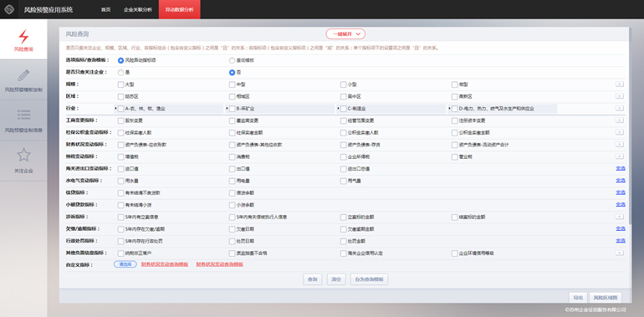Check the 小型 scale checkbox
Image resolution: width=644 pixels, height=317 pixels.
(x=344, y=84)
